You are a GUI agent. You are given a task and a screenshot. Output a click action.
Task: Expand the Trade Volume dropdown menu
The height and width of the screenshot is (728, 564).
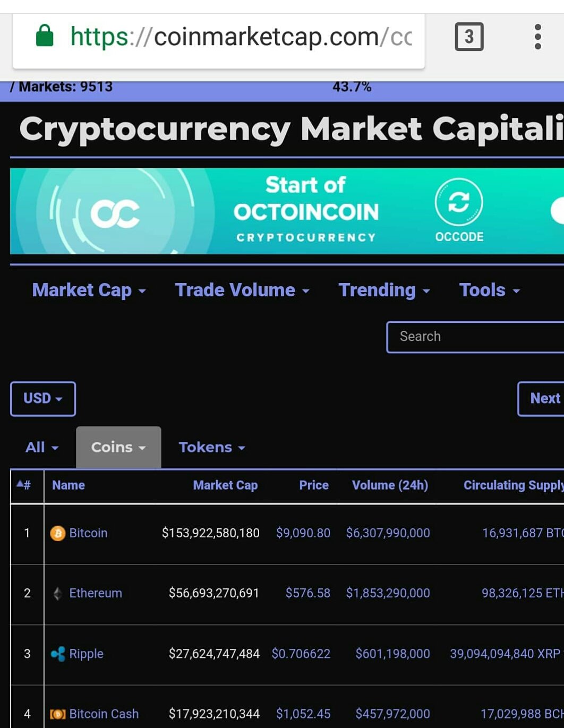coord(242,290)
